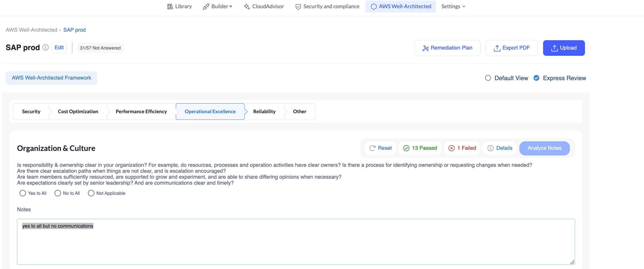Viewport: 644px width, 269px height.
Task: Select the Operational Excellence tab
Action: click(210, 112)
